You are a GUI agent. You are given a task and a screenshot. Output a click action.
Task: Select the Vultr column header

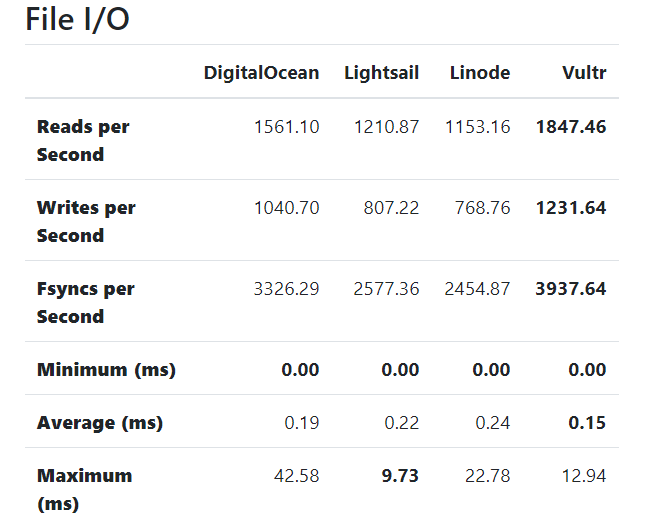[x=584, y=72]
